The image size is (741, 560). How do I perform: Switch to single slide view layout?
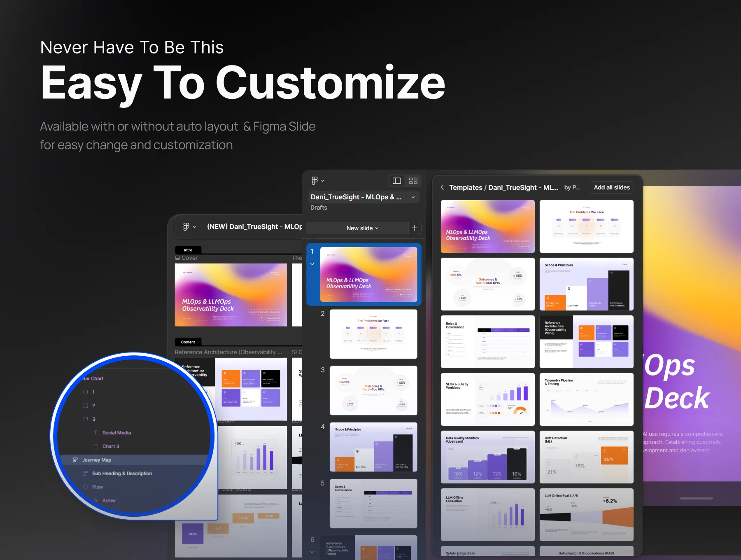coord(397,181)
